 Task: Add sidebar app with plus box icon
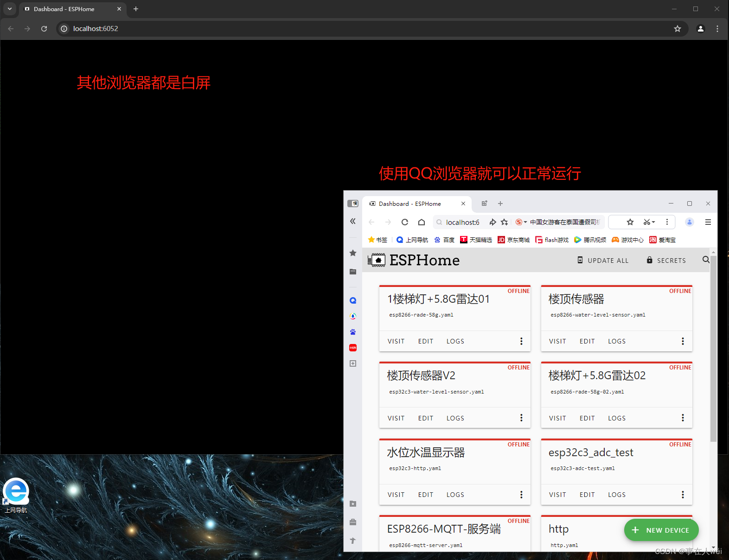tap(353, 363)
